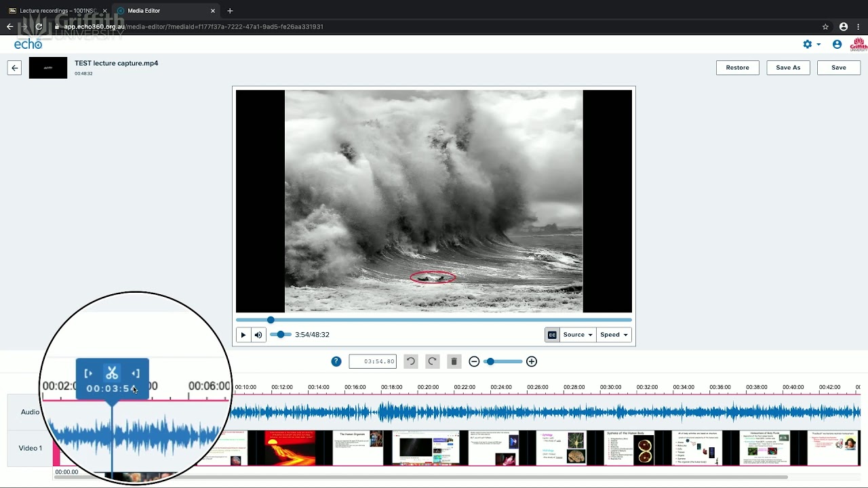The height and width of the screenshot is (488, 868).
Task: Open the Chrome profile icon
Action: [x=844, y=27]
